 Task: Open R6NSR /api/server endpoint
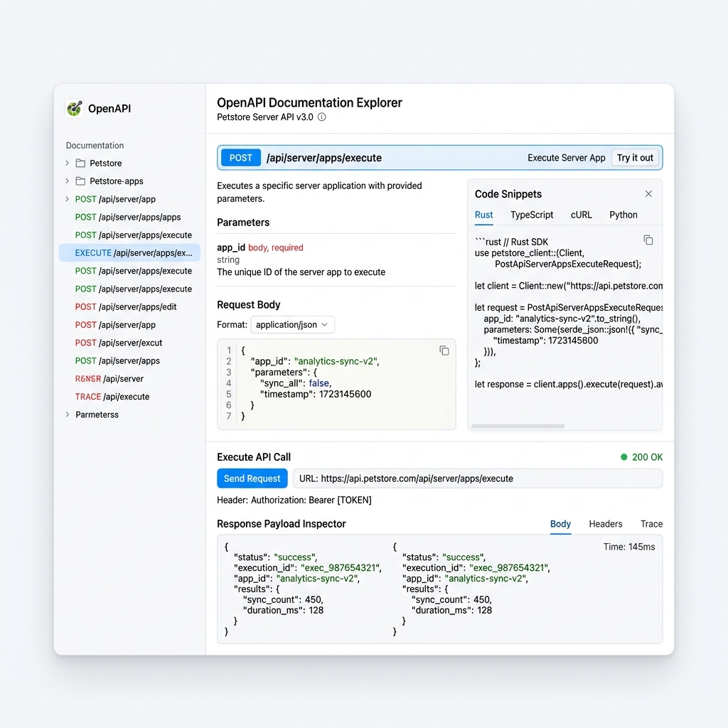point(109,379)
